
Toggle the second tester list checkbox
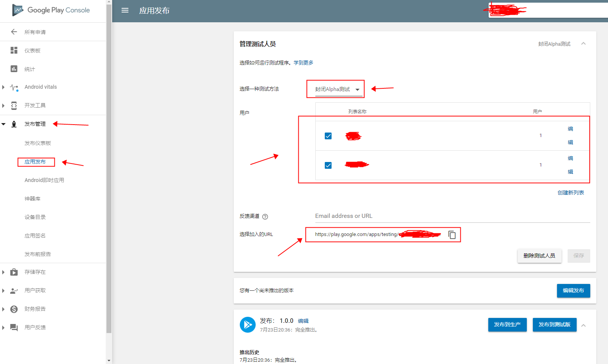[x=328, y=165]
